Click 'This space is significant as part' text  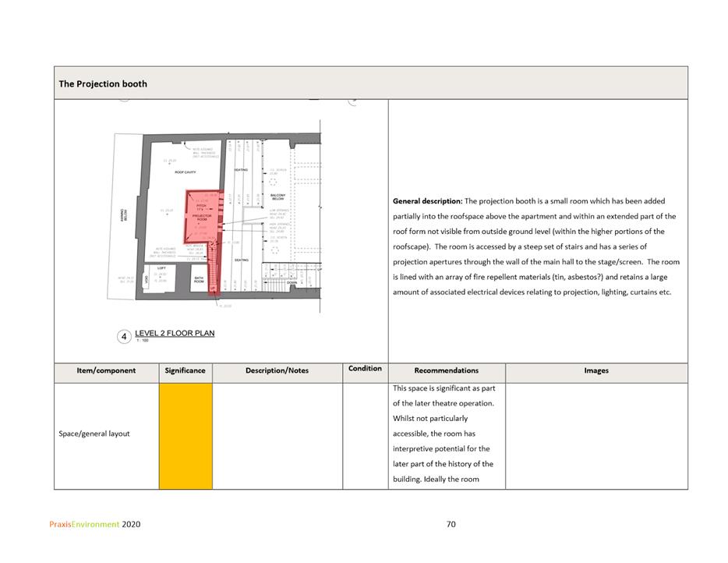point(444,388)
